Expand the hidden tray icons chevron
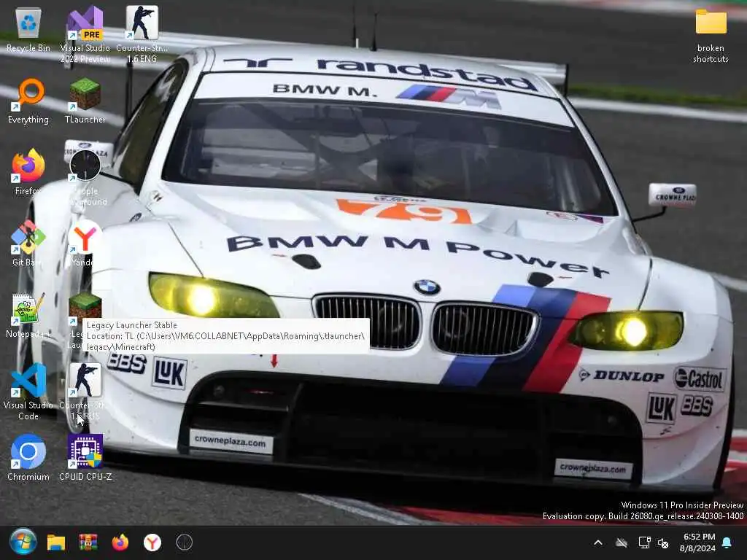This screenshot has height=560, width=747. pyautogui.click(x=598, y=542)
